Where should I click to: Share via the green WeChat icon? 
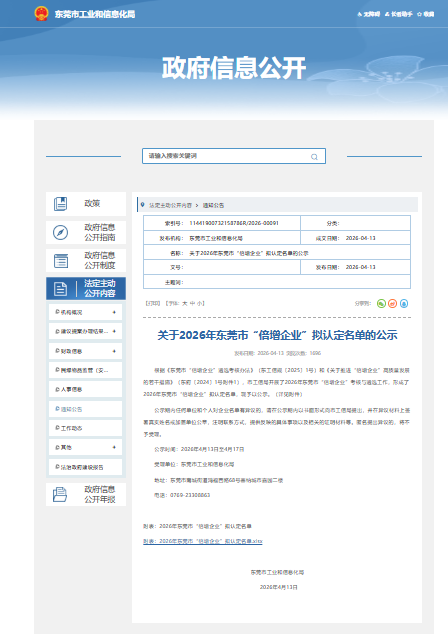(x=381, y=303)
